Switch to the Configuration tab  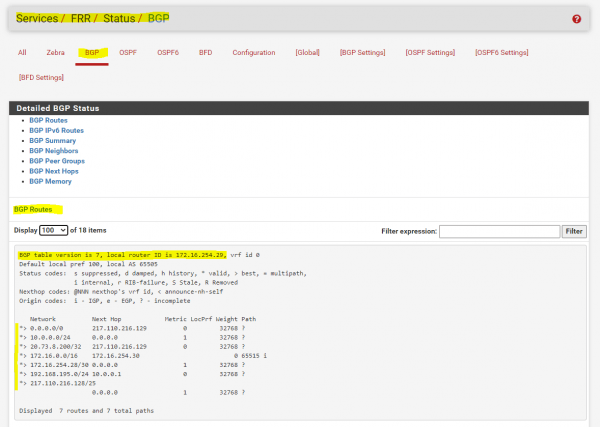254,52
